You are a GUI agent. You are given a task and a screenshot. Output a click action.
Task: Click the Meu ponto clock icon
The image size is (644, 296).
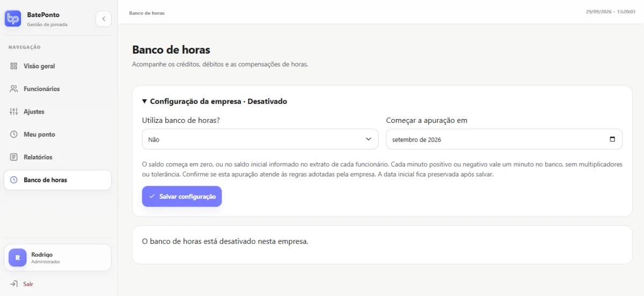point(14,135)
